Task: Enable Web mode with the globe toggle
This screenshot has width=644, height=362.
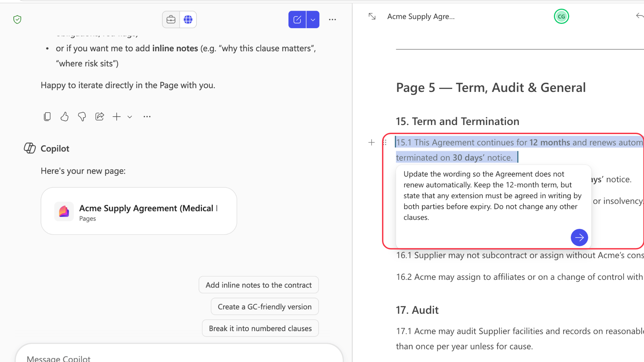Action: [188, 19]
